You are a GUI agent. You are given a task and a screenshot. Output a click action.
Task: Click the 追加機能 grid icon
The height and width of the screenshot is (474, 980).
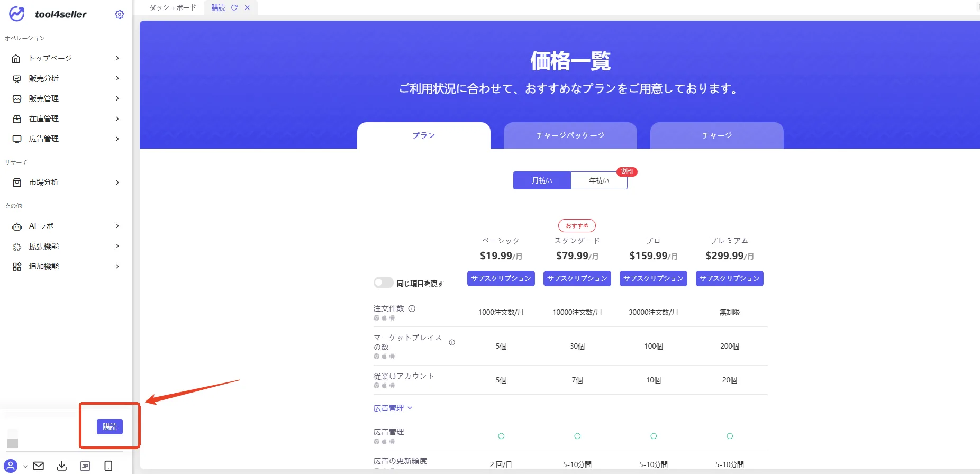tap(16, 266)
